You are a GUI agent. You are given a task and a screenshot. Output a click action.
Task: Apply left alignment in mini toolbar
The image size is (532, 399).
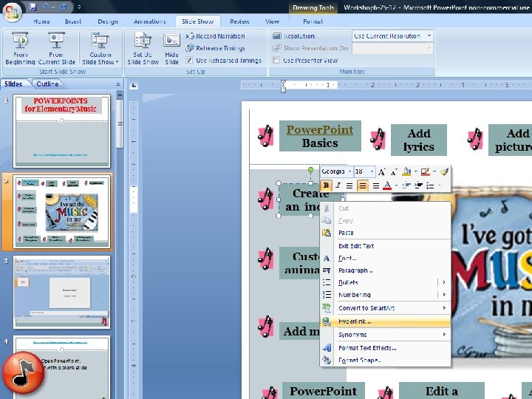(x=349, y=185)
